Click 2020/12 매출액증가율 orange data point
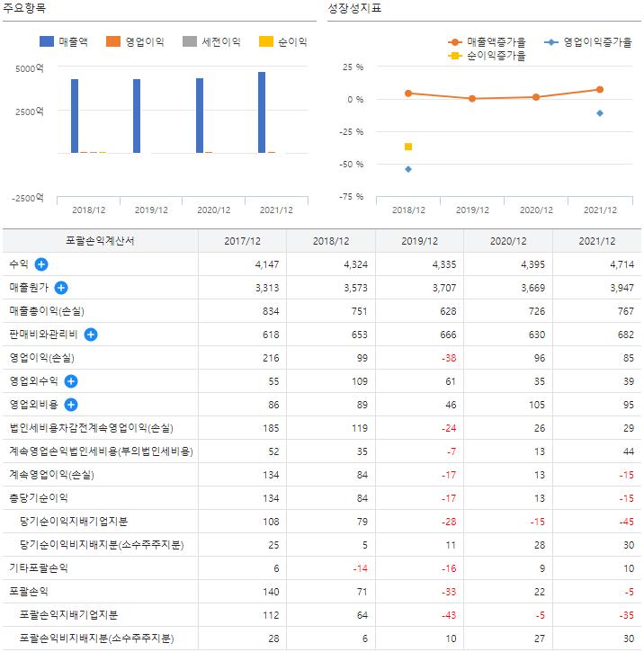 (x=536, y=97)
